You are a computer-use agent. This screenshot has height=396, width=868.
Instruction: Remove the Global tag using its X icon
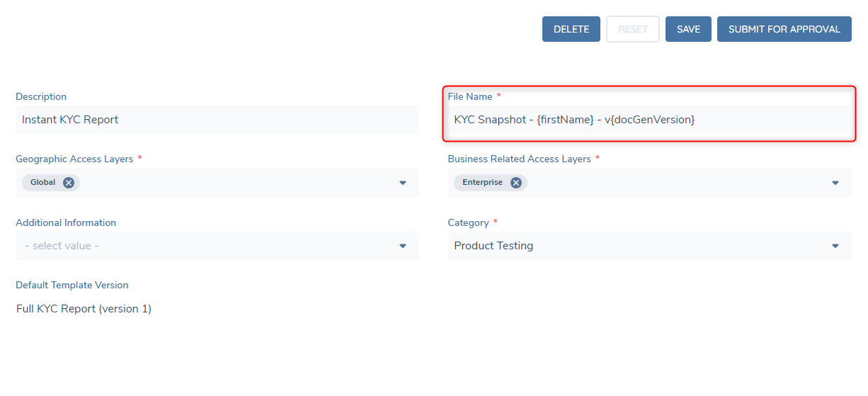pos(69,183)
